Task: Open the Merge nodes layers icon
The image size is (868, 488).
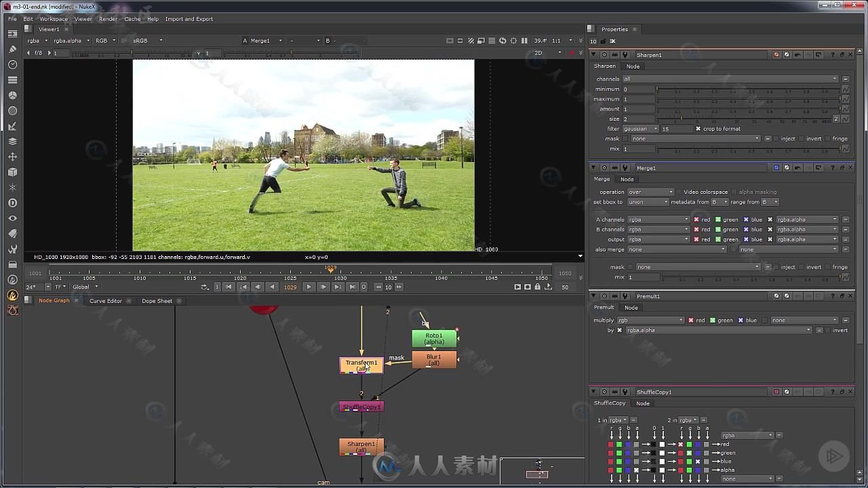Action: point(12,142)
